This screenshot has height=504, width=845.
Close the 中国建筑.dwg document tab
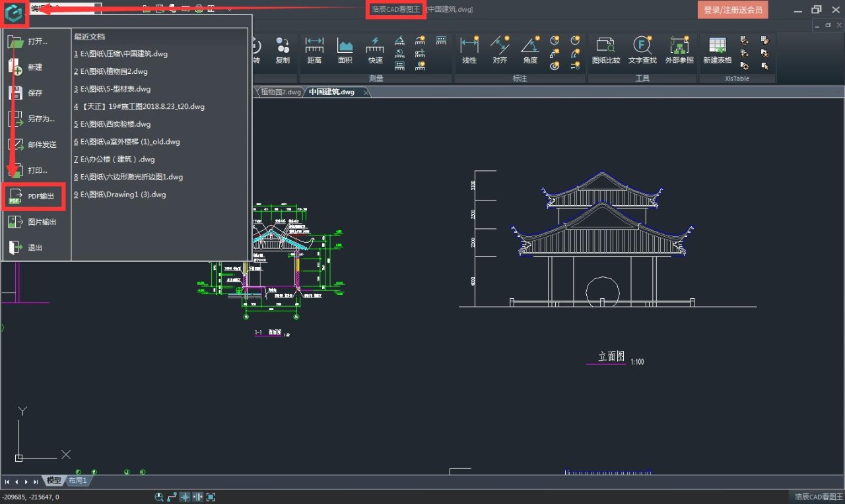[366, 92]
